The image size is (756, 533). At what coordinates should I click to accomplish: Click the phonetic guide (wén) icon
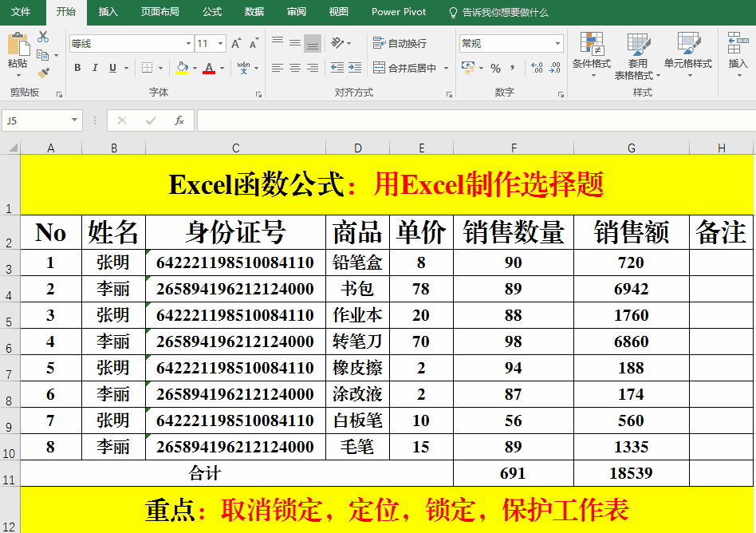pyautogui.click(x=243, y=68)
